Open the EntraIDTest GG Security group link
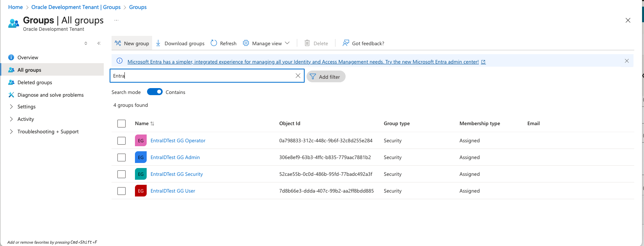 [177, 174]
